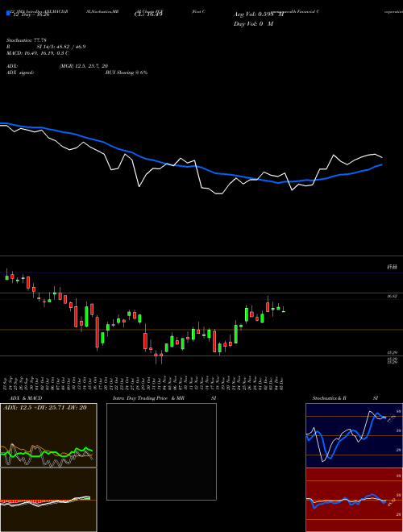
Task: Click the RSI 14/3 value line
Action: (46, 47)
